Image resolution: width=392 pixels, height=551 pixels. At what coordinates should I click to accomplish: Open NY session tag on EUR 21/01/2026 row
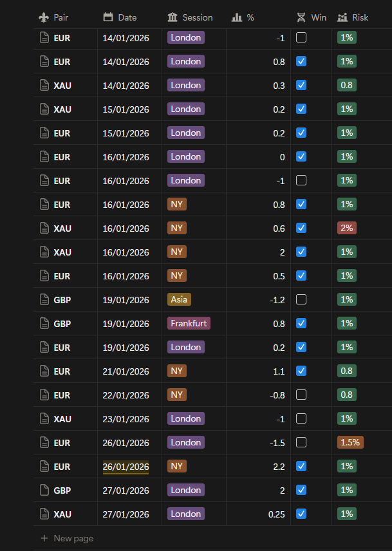pyautogui.click(x=176, y=371)
